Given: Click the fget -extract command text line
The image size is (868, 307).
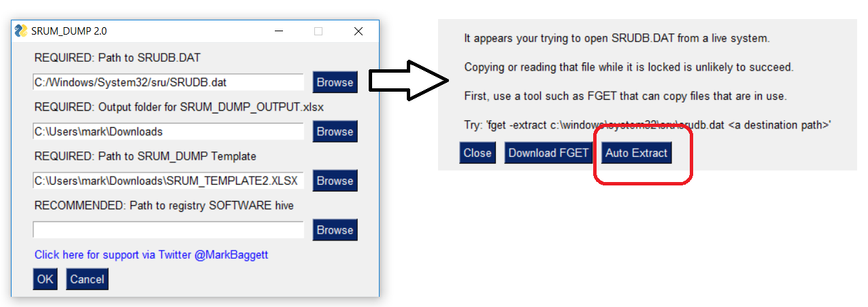Looking at the screenshot, I should [x=648, y=125].
